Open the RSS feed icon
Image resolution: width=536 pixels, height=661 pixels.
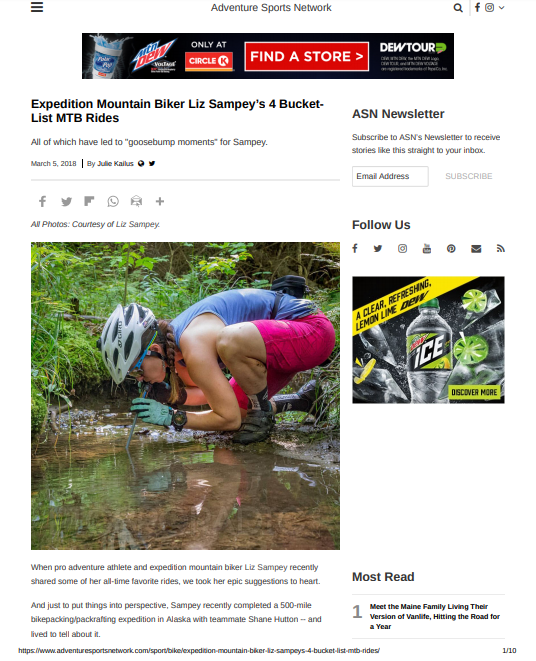pyautogui.click(x=501, y=248)
